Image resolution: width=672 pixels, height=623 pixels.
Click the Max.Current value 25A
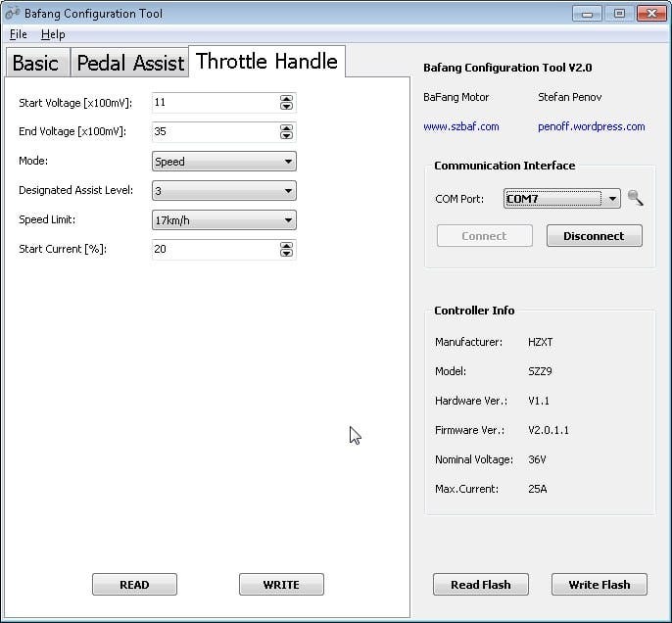tap(538, 489)
